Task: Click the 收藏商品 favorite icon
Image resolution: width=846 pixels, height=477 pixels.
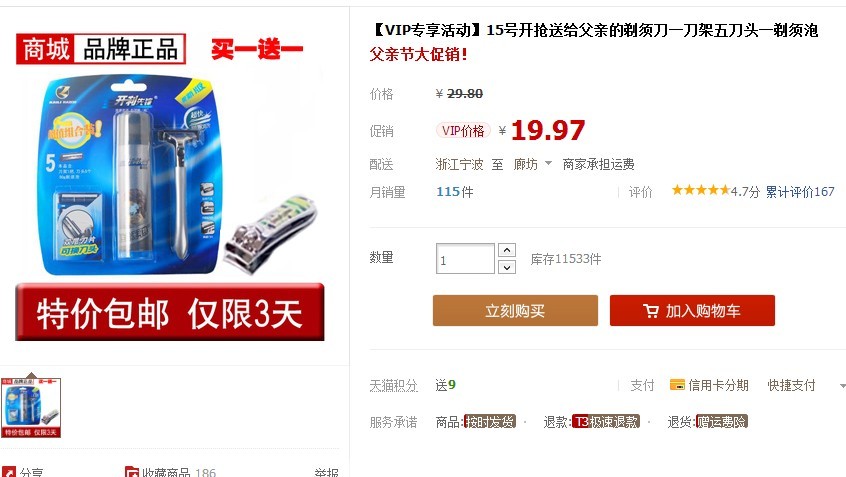Action: click(132, 473)
